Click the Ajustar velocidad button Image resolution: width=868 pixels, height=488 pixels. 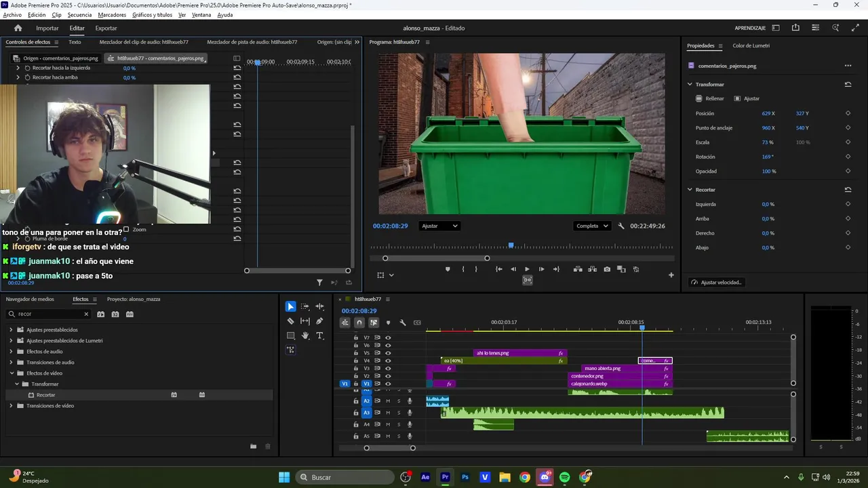tap(716, 283)
